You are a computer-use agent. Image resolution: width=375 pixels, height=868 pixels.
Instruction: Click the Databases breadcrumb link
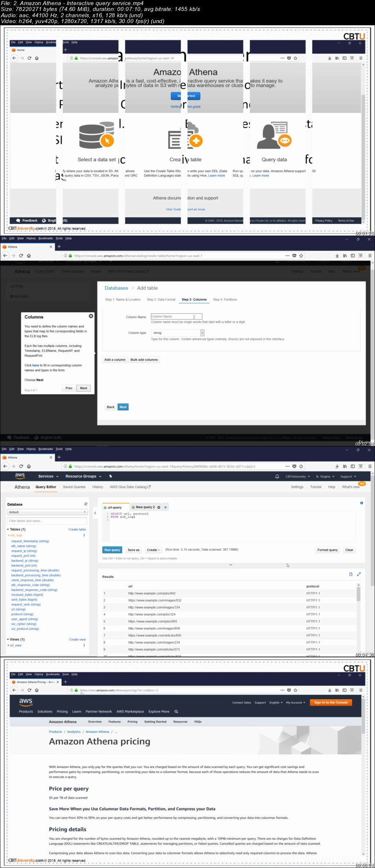point(116,288)
